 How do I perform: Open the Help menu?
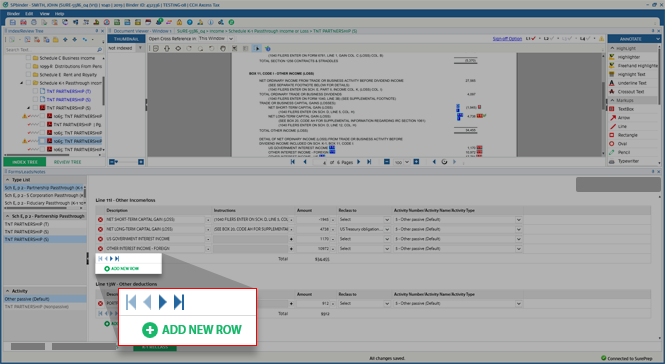[59, 14]
